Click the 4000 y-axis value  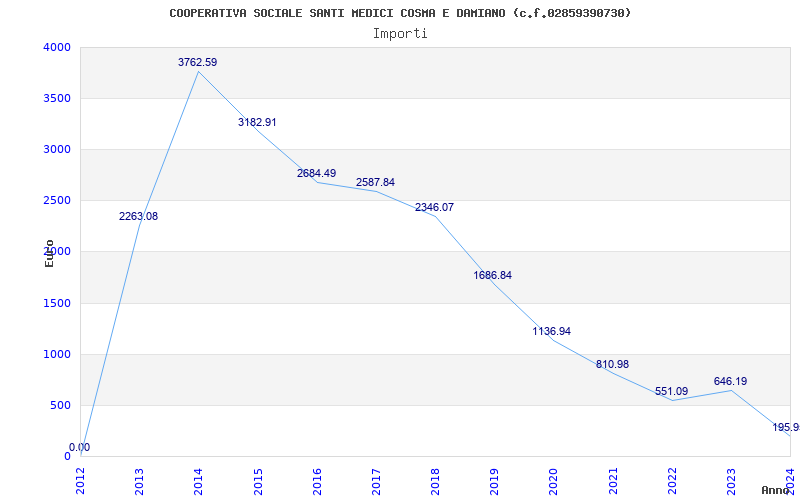pos(57,47)
